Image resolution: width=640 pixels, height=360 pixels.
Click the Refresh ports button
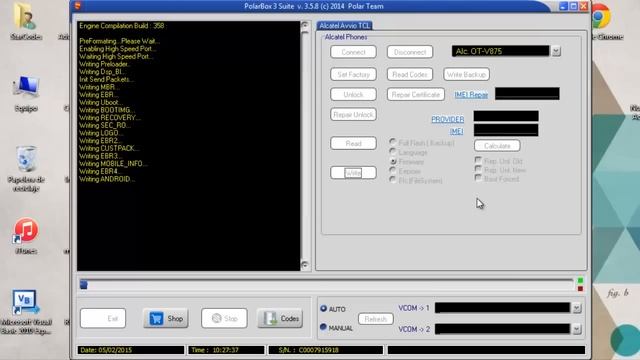point(376,319)
